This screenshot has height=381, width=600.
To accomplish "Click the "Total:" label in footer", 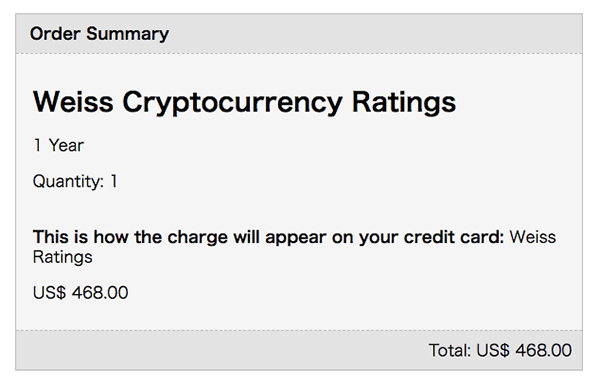I will 450,350.
